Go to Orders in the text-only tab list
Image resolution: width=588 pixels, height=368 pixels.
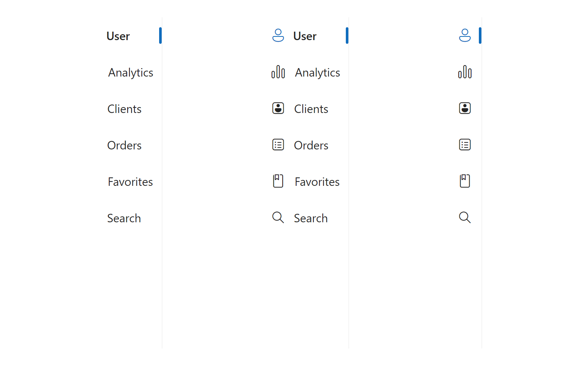(x=124, y=145)
